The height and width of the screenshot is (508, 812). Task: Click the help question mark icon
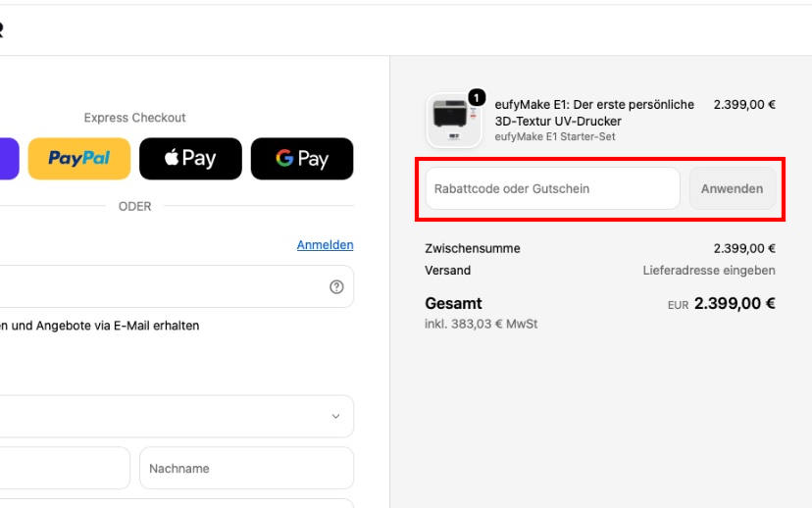336,287
